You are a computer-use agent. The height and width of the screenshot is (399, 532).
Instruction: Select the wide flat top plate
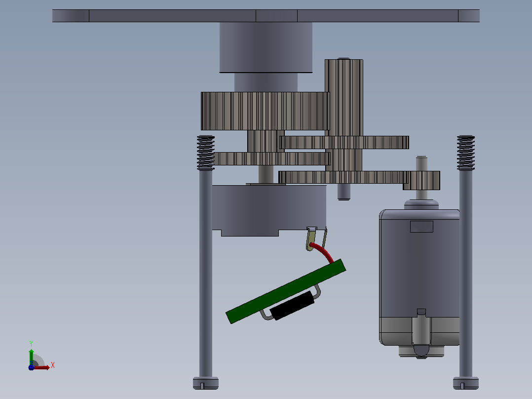click(266, 16)
